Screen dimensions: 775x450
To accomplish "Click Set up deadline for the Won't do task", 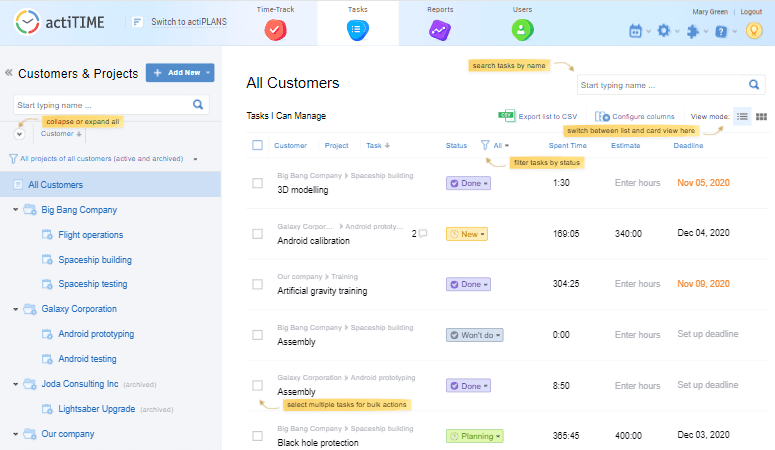I will (707, 334).
